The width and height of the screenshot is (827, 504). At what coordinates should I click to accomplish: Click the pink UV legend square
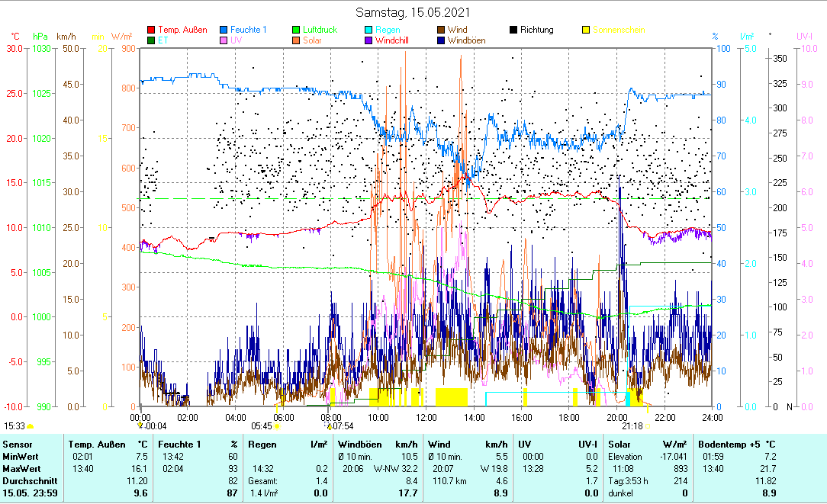coord(224,40)
